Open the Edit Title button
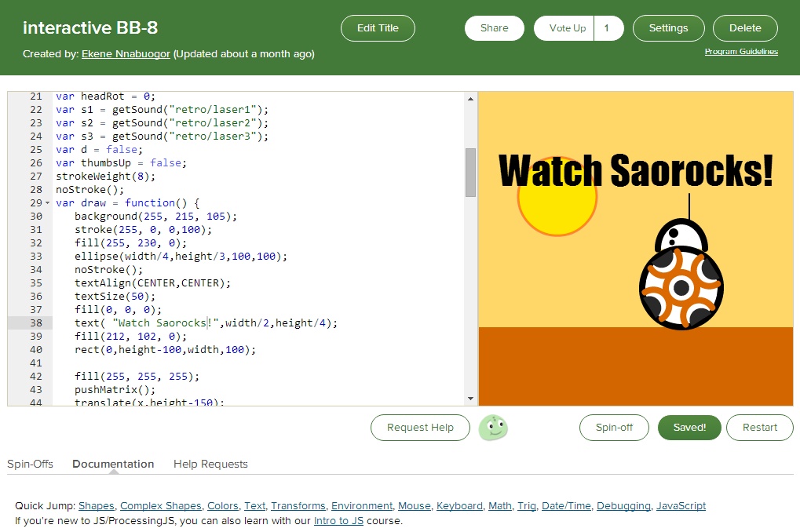 (x=378, y=28)
